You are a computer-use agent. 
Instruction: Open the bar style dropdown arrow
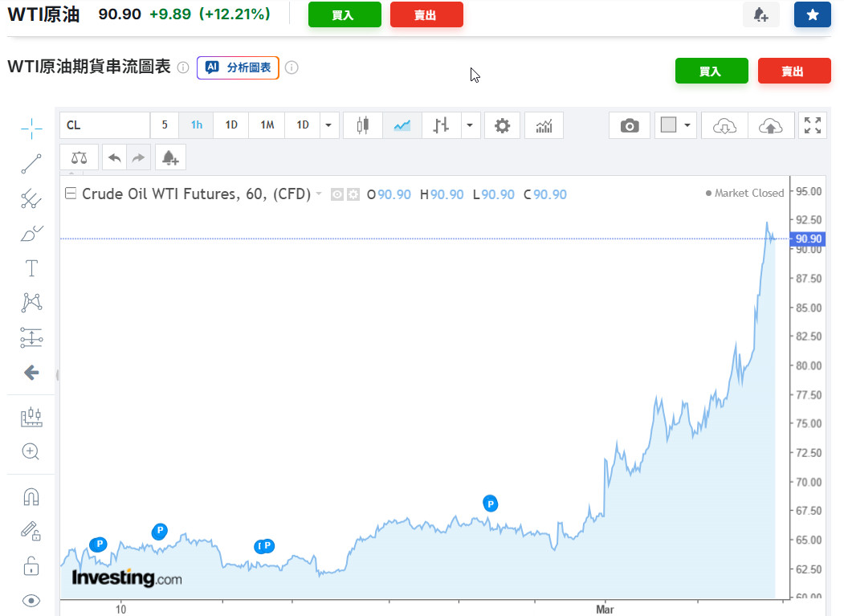470,125
